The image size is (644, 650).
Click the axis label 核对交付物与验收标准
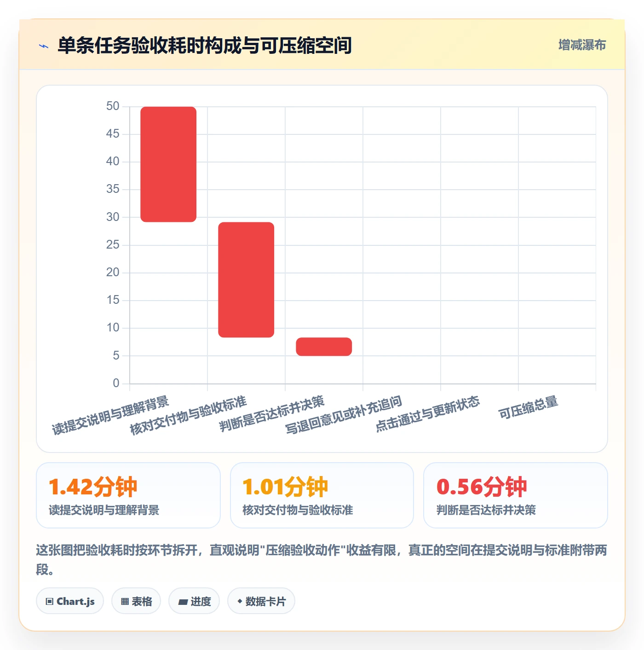188,415
